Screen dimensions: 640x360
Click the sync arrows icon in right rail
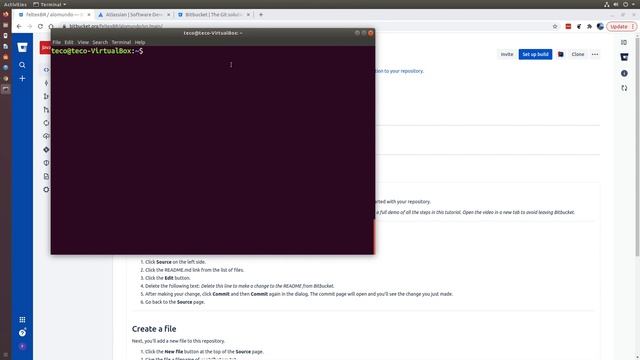point(624,88)
